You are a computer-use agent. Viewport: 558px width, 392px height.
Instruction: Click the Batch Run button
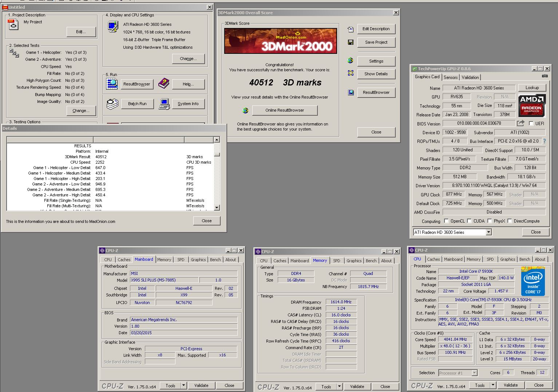point(137,104)
